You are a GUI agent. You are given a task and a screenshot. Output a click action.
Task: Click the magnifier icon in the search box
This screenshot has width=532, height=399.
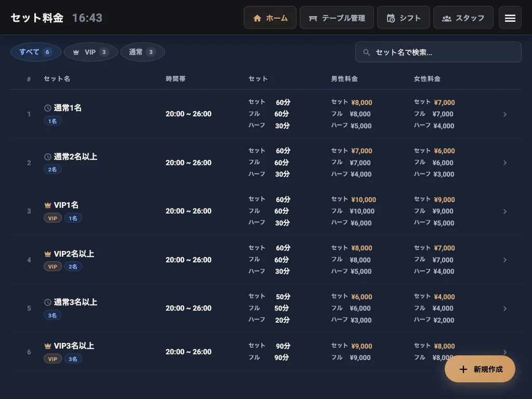pyautogui.click(x=366, y=52)
